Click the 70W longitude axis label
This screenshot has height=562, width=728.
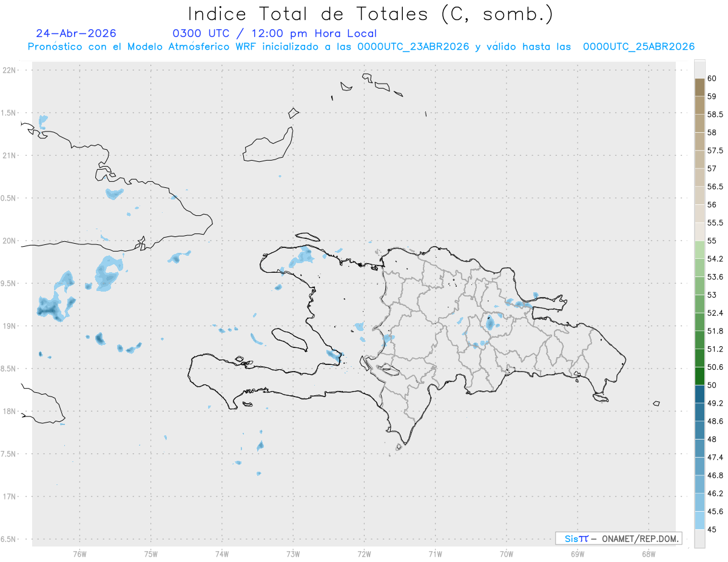507,554
